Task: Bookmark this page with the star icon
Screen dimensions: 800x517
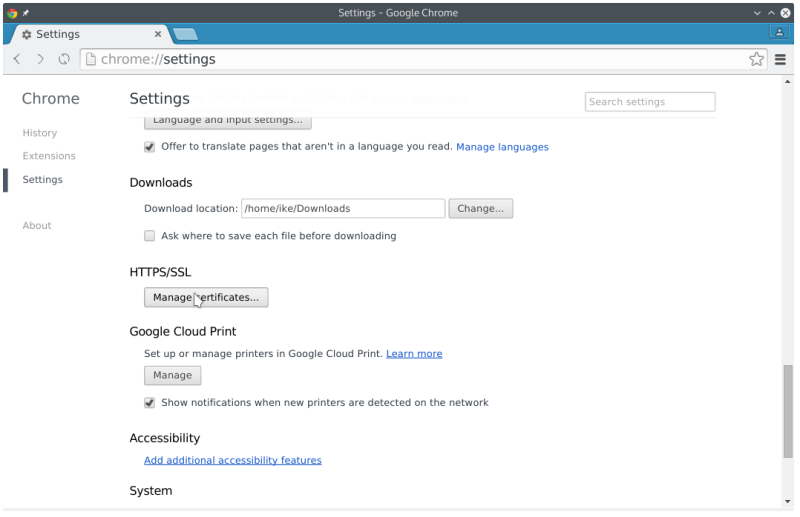Action: (x=757, y=59)
